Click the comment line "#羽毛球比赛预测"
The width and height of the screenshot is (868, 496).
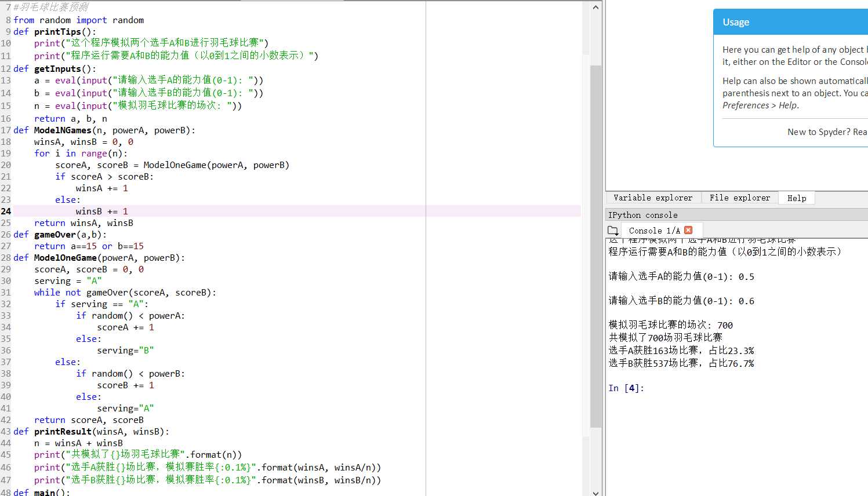(51, 8)
